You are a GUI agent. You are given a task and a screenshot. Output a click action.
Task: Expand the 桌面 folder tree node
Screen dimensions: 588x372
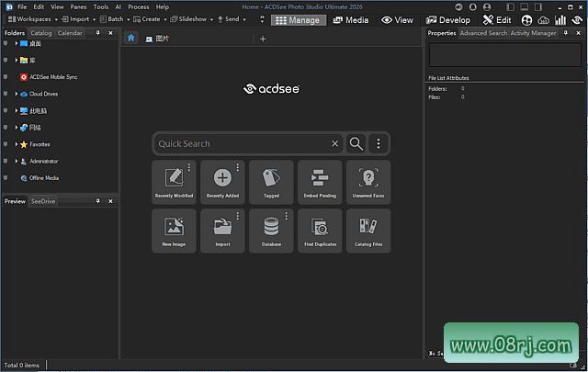(17, 43)
